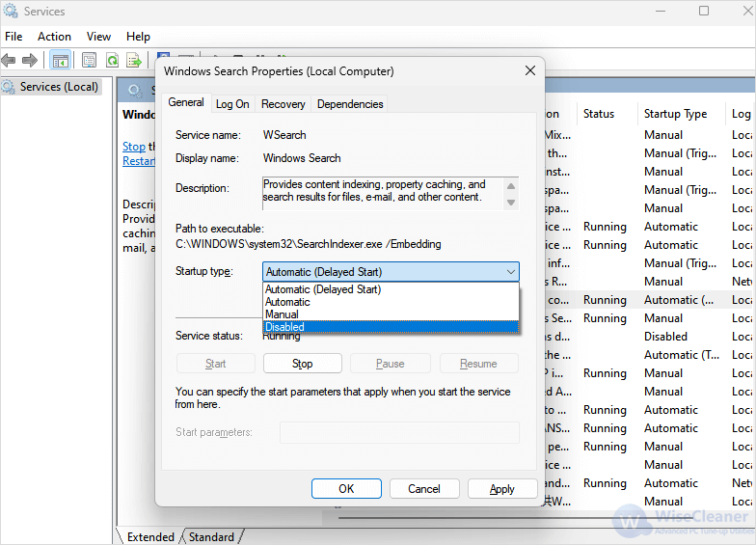Choose Automatic (Delayed Start) from dropdown list

click(x=391, y=289)
